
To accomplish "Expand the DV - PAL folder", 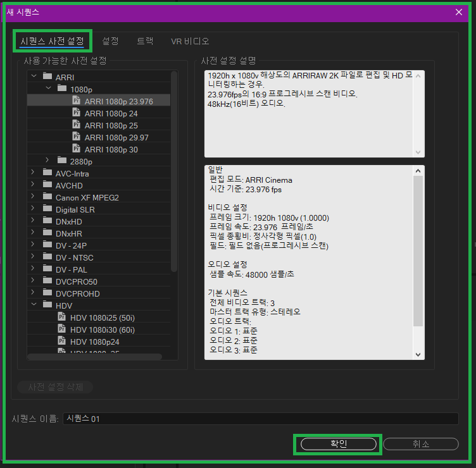I will (x=32, y=268).
